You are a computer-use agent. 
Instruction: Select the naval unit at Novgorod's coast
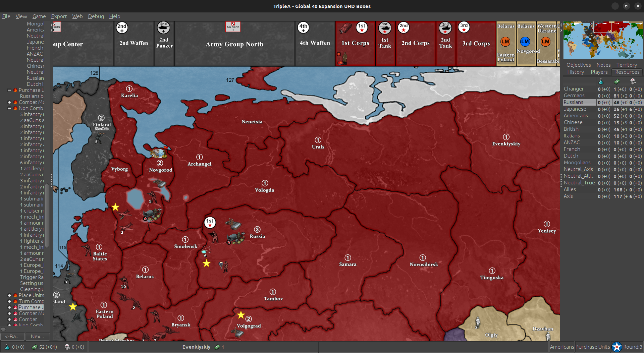159,153
